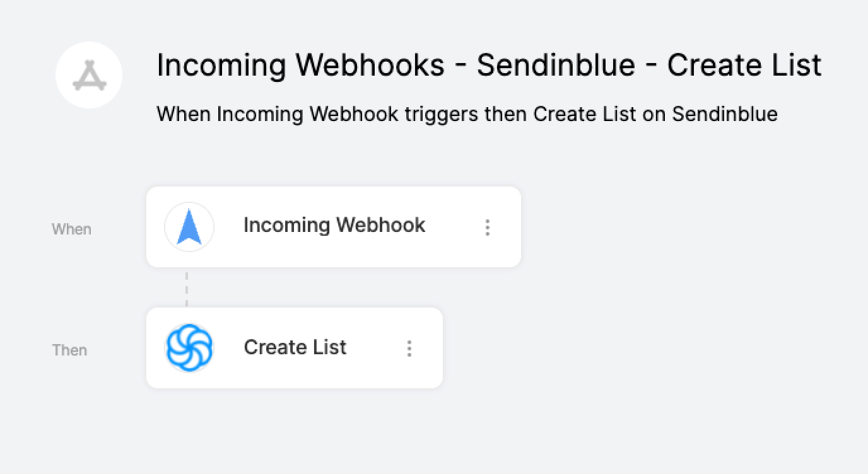This screenshot has height=474, width=868.
Task: Click the Sendinblue swirl logo icon
Action: coord(189,348)
